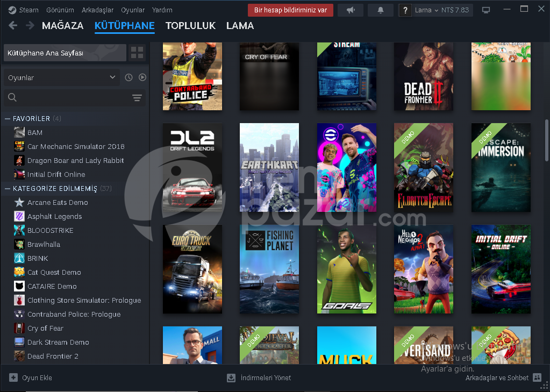Click the back navigation arrow

click(12, 25)
